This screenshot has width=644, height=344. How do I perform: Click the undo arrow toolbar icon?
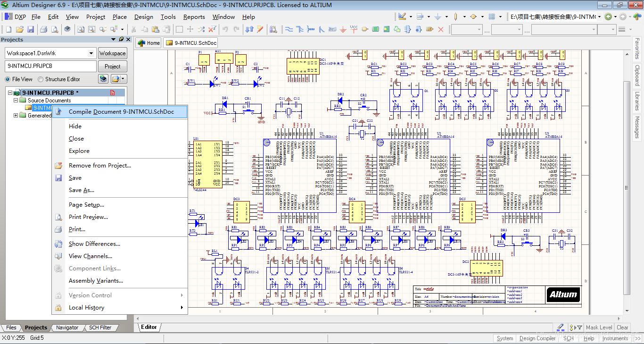pos(225,29)
